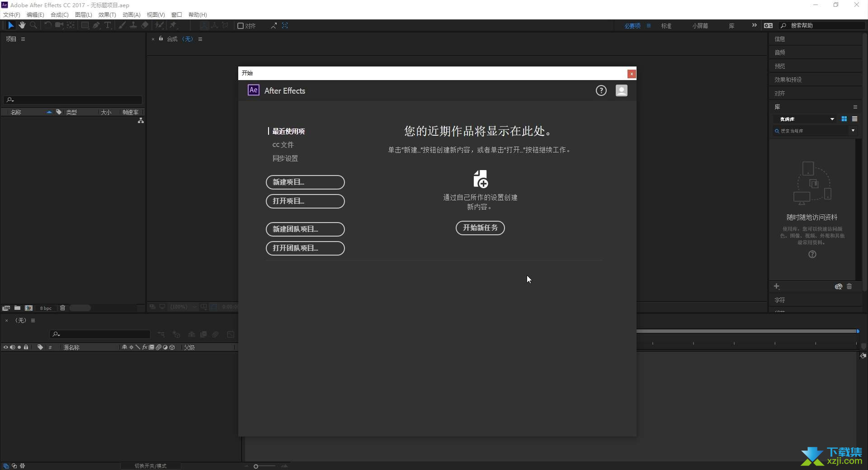This screenshot has height=470, width=868.
Task: Select the Clone Stamp tool
Action: 133,25
